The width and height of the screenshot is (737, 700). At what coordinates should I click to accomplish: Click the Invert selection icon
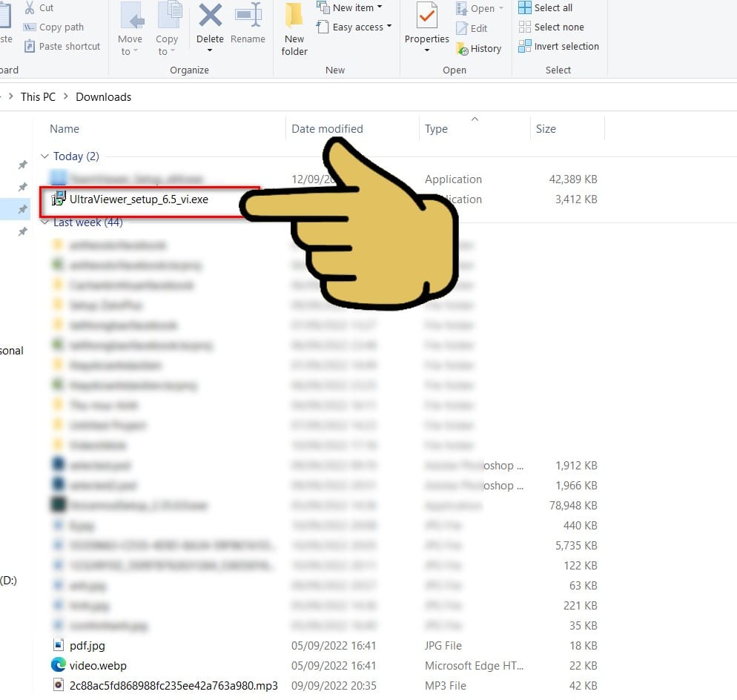(x=524, y=46)
